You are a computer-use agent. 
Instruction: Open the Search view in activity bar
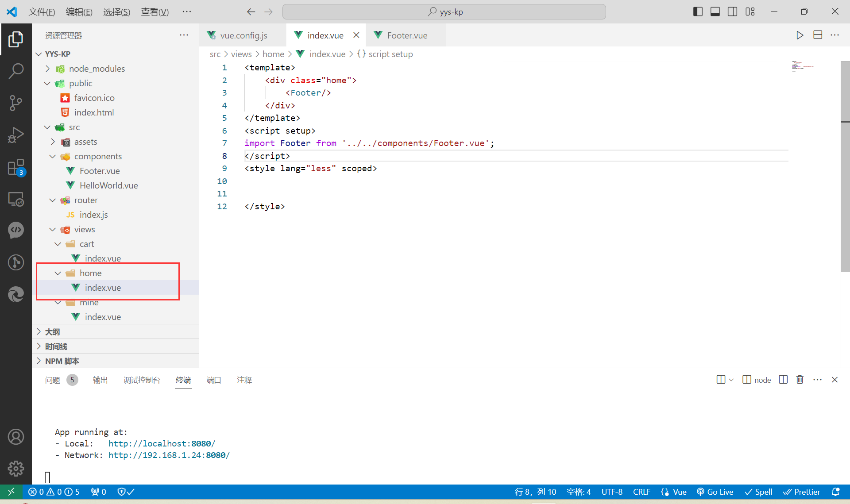(16, 71)
